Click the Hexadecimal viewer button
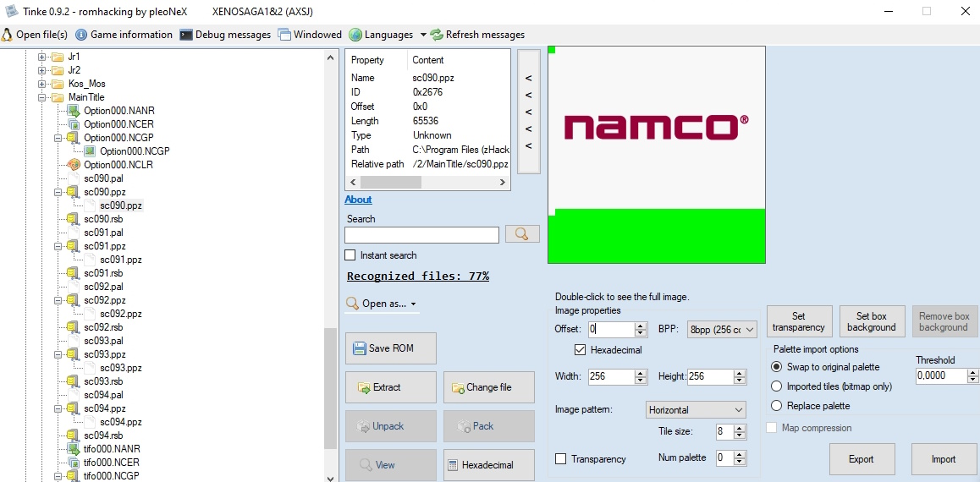Viewport: 980px width, 482px height. coord(489,465)
